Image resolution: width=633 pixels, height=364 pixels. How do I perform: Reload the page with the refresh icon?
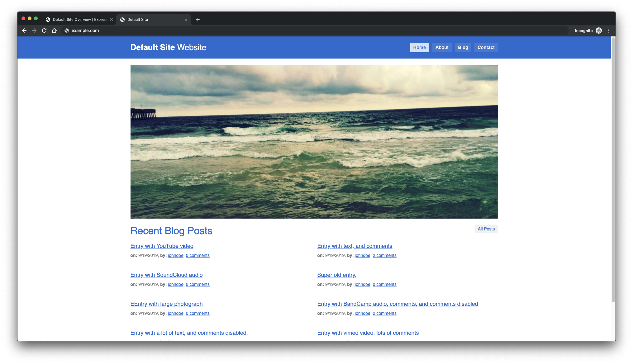(44, 31)
